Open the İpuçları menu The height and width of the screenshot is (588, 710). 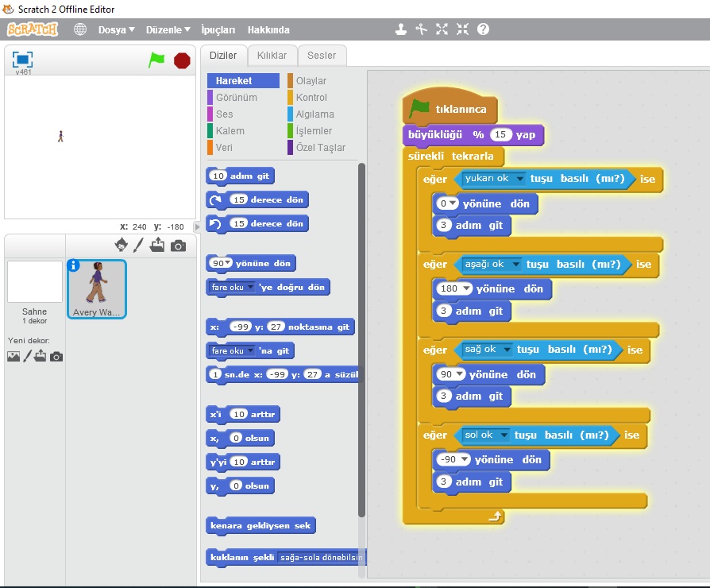pyautogui.click(x=218, y=30)
